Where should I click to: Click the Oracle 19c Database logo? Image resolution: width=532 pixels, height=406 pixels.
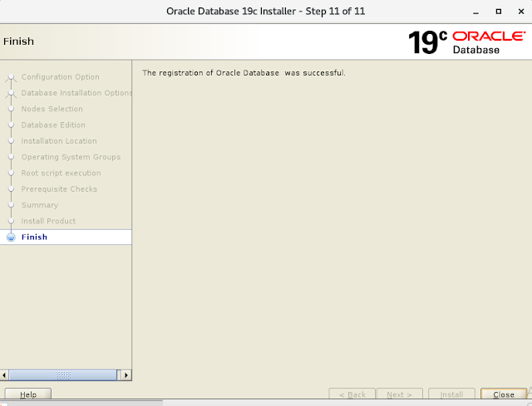tap(467, 42)
